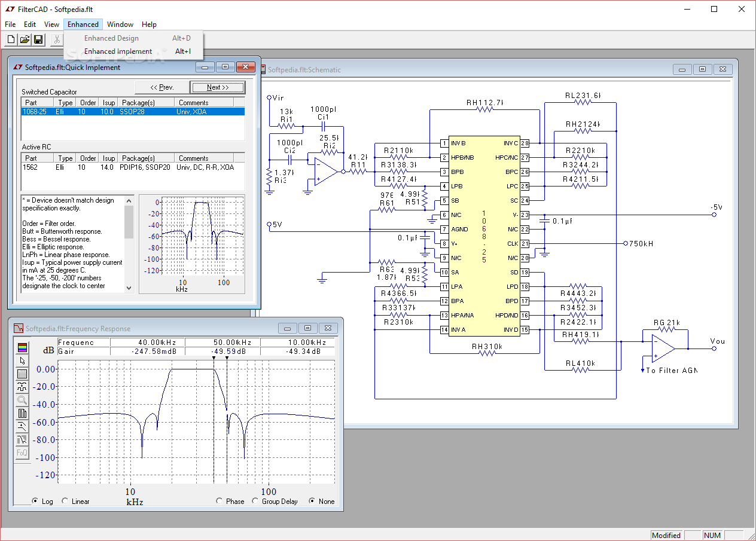Click the graph icon in Frequency Response title bar
The image size is (756, 541).
[19, 328]
